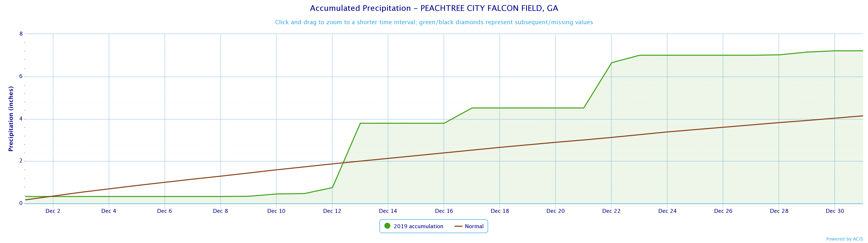Click the Dec 30 x-axis label
868x243 pixels.
(x=835, y=211)
